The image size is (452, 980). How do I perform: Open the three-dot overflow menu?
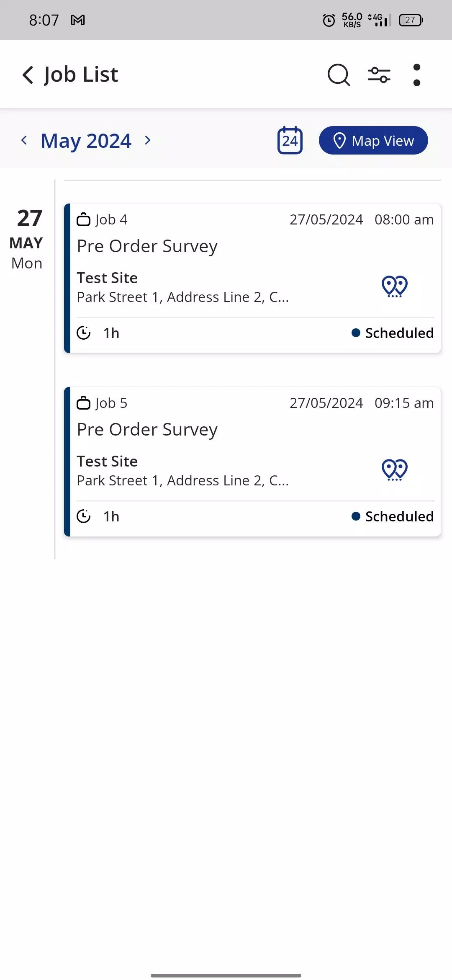tap(416, 75)
